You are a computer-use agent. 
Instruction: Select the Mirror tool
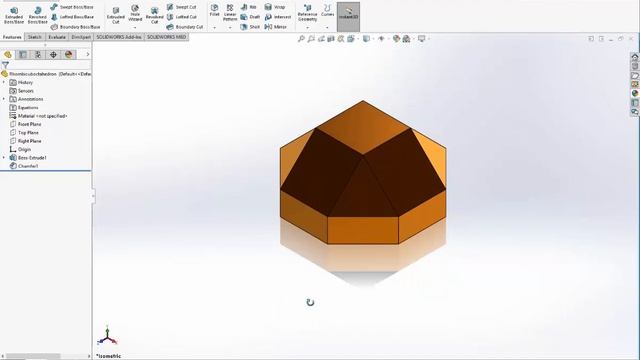pyautogui.click(x=276, y=27)
